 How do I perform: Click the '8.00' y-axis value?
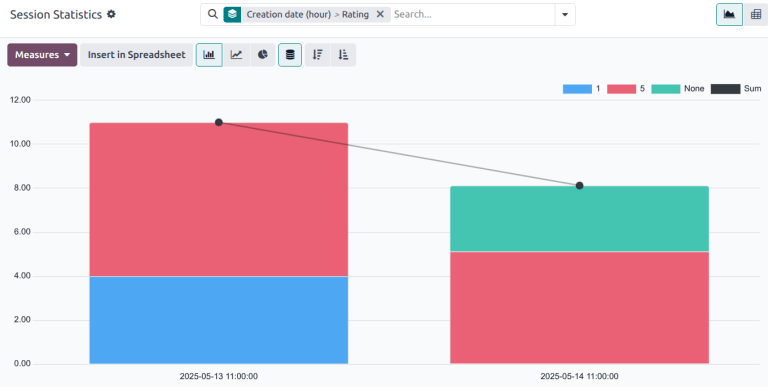[x=22, y=188]
